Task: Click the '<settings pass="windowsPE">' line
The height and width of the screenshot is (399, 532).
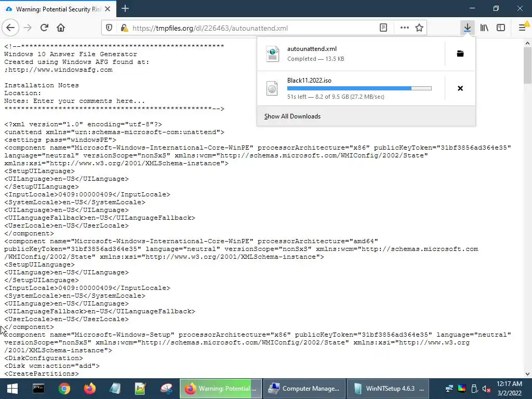Action: pos(60,140)
